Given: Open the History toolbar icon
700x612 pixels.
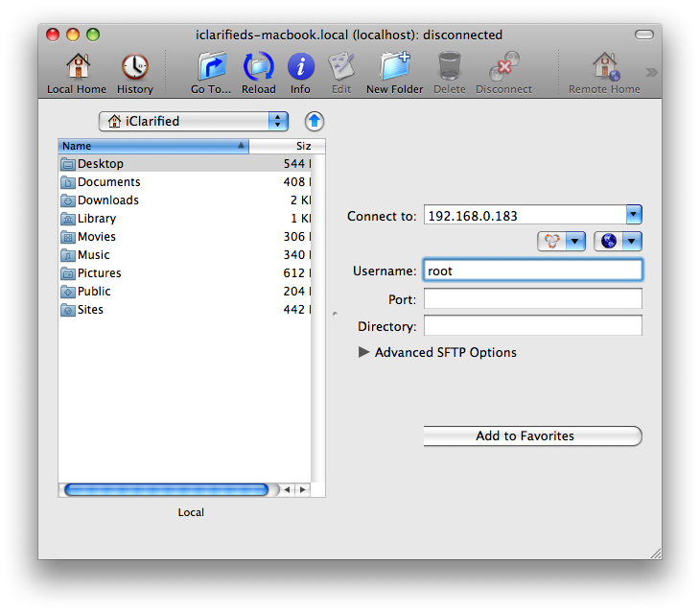Looking at the screenshot, I should point(134,73).
